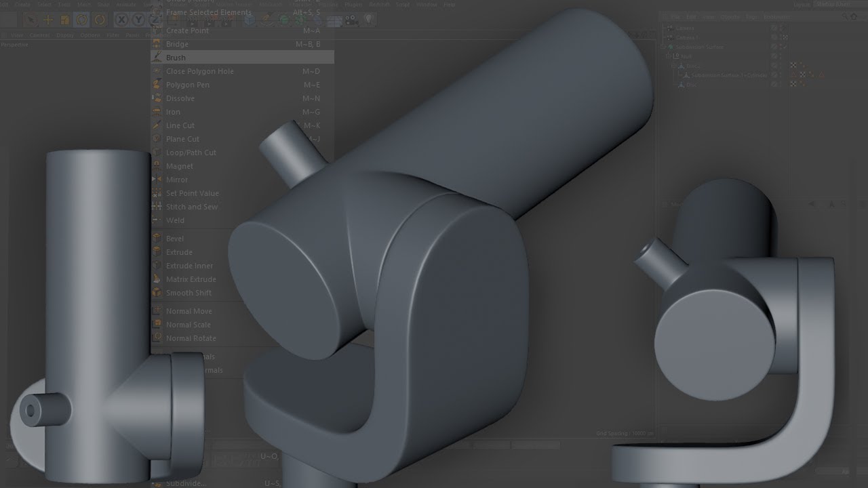Open viewport Display menu
Image resolution: width=868 pixels, height=488 pixels.
pyautogui.click(x=65, y=35)
